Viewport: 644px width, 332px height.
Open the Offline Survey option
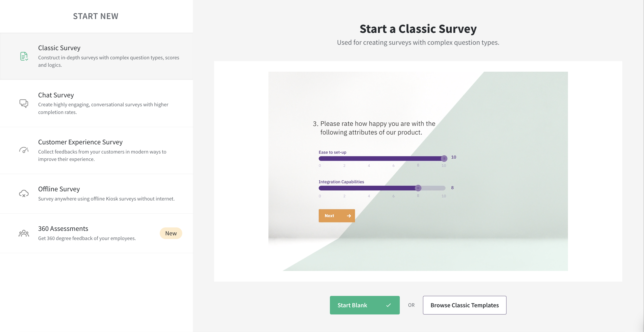tap(97, 194)
